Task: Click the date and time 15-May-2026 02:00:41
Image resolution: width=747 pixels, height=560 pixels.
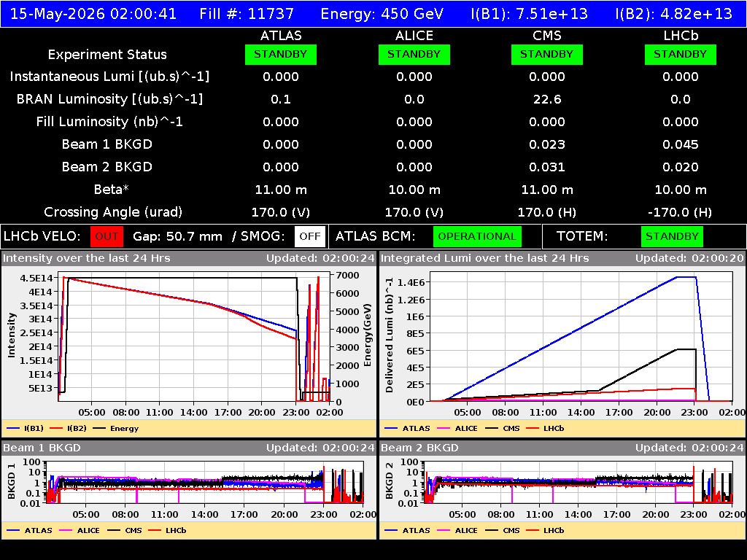Action: pyautogui.click(x=93, y=14)
